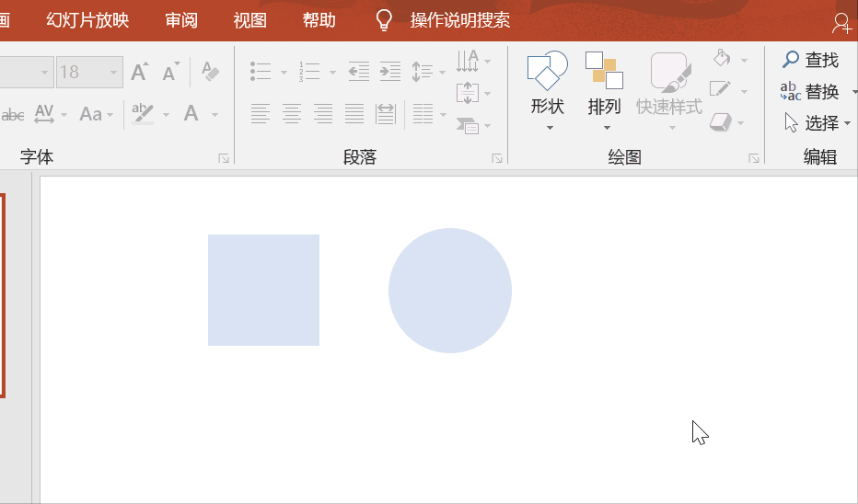The width and height of the screenshot is (858, 504).
Task: Open 字体 dialog launcher
Action: (x=224, y=158)
